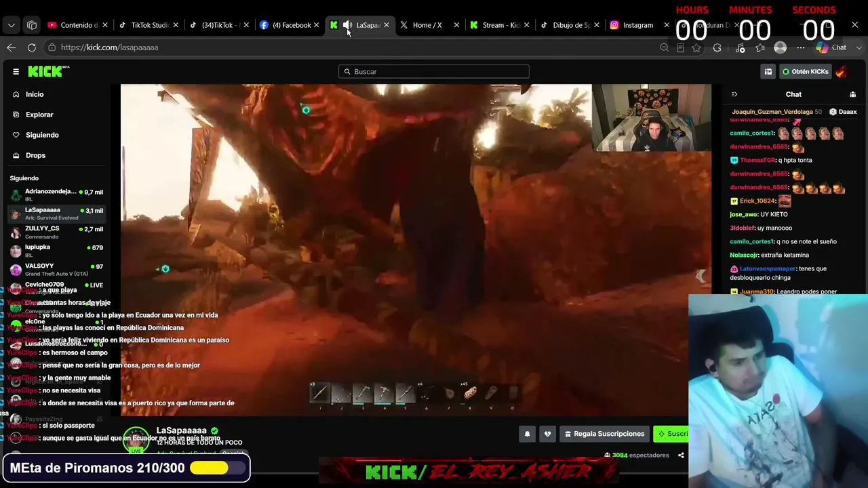Screen dimensions: 868x488
Task: Click the Buscar search field
Action: pos(434,71)
